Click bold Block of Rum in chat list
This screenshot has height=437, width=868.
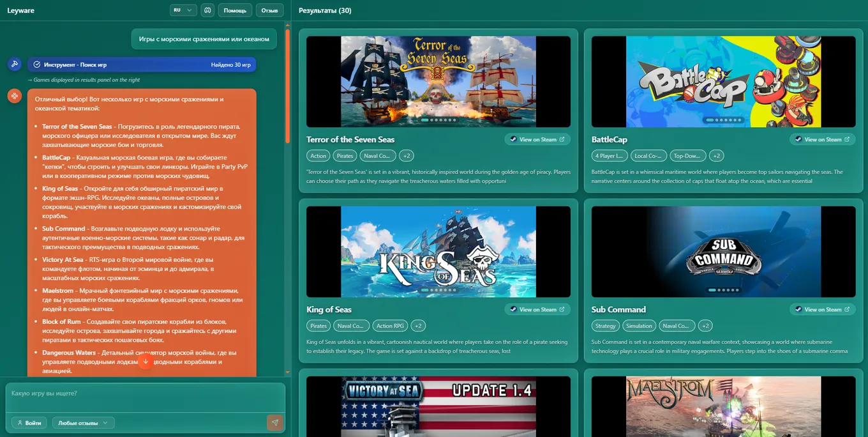(61, 321)
